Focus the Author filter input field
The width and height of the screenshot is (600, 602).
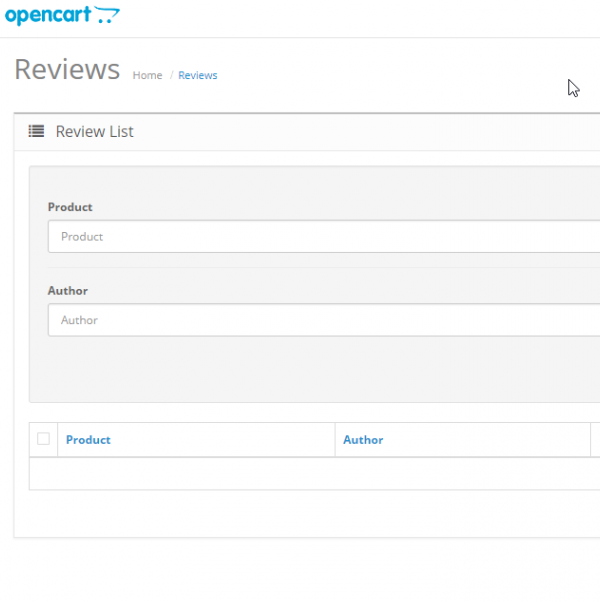(x=320, y=320)
